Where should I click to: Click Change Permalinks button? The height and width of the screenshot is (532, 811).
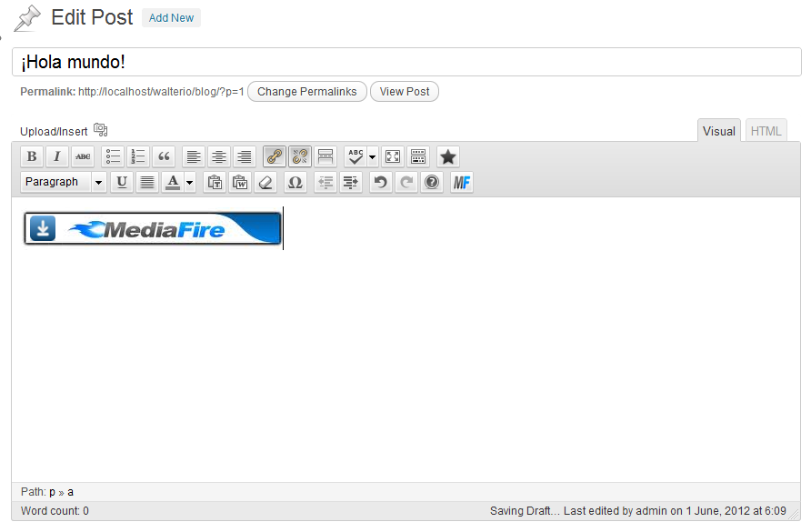point(307,92)
